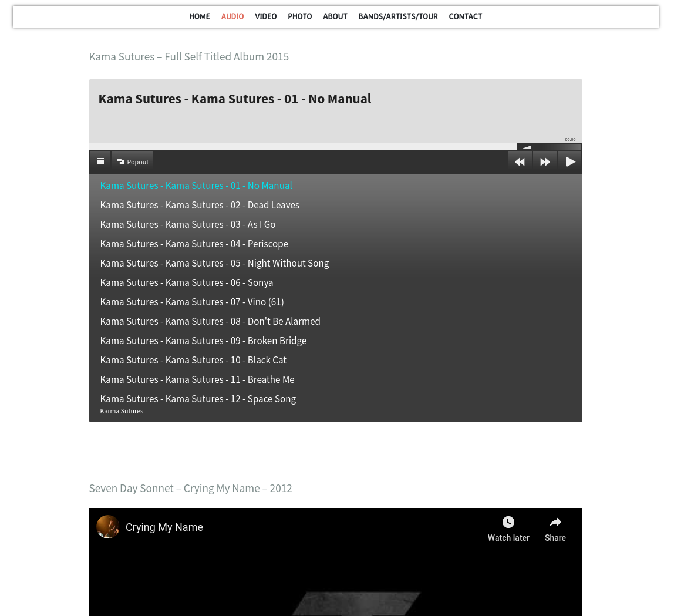
Task: Click the YouTube Share arrow icon
Action: click(x=555, y=522)
